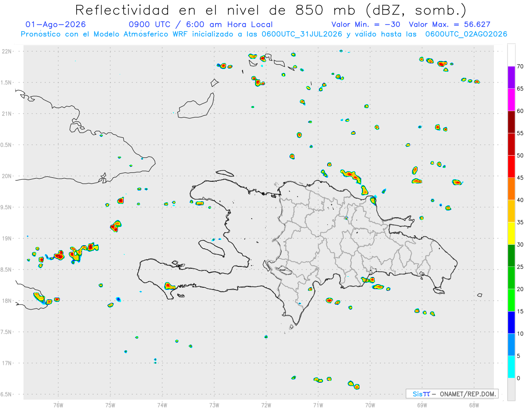Click the colorbar label '25'

[x=520, y=267]
